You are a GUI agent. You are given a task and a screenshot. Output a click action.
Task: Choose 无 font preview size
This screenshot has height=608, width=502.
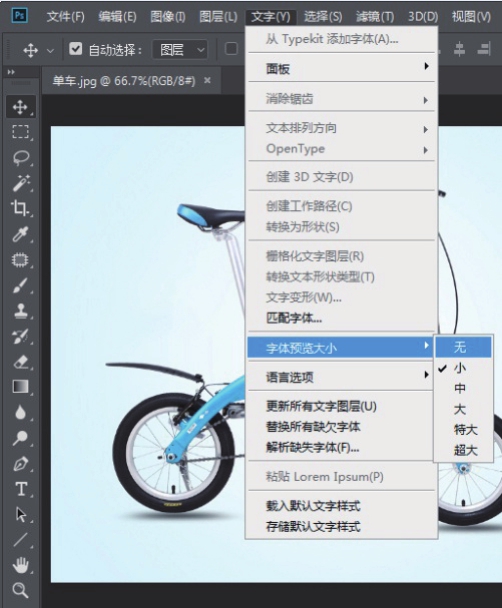coord(463,347)
